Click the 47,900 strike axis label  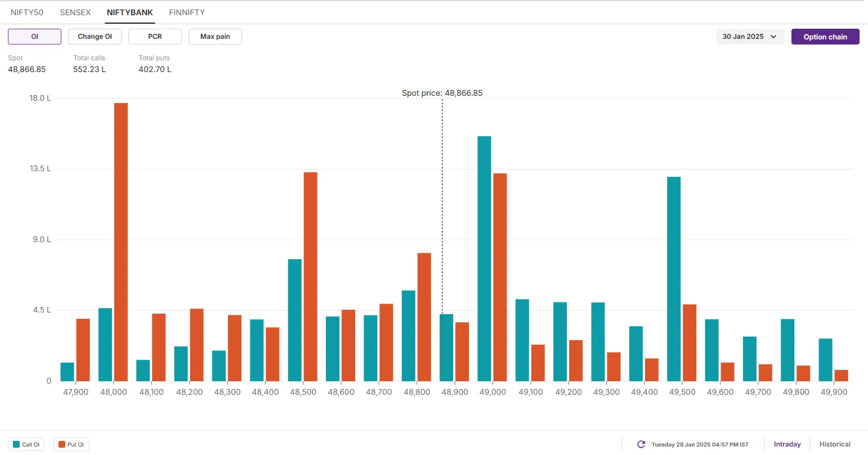coord(75,392)
